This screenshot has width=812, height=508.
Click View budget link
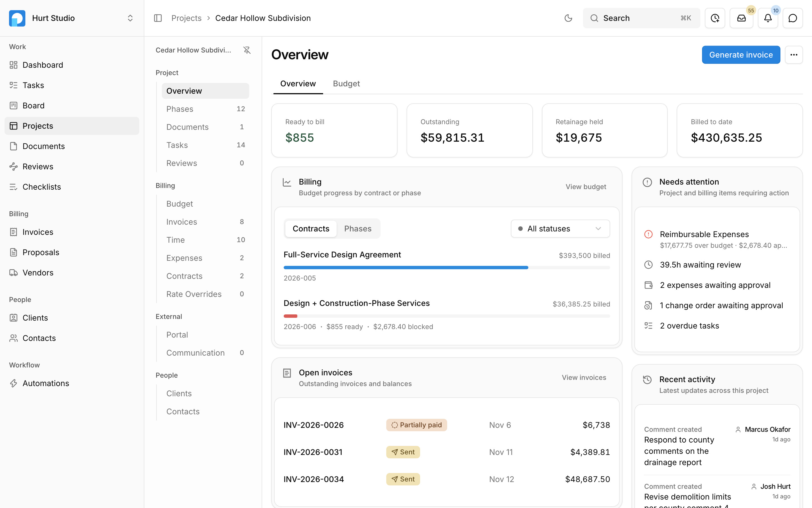coord(586,187)
